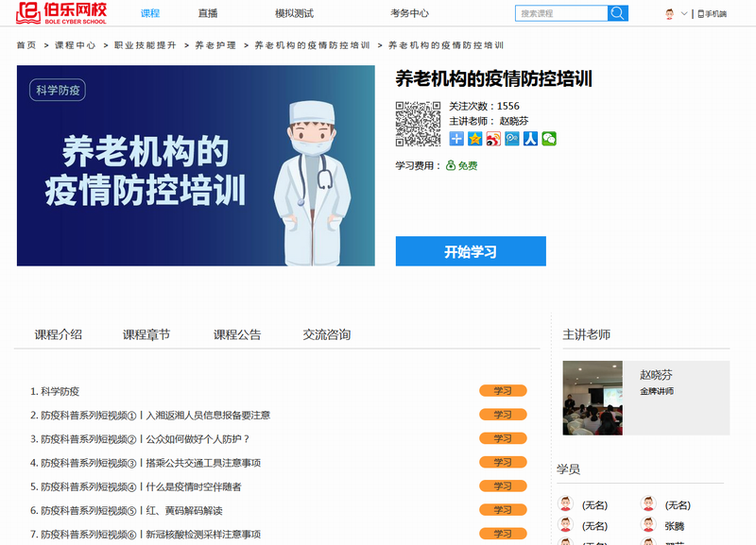The image size is (756, 545).
Task: Share to WeChat green icon
Action: pyautogui.click(x=549, y=139)
